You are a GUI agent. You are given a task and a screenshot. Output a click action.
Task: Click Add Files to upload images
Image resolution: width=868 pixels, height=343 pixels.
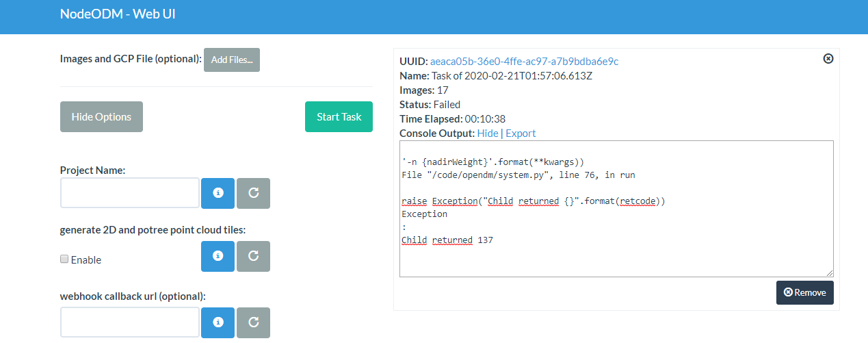(x=232, y=60)
